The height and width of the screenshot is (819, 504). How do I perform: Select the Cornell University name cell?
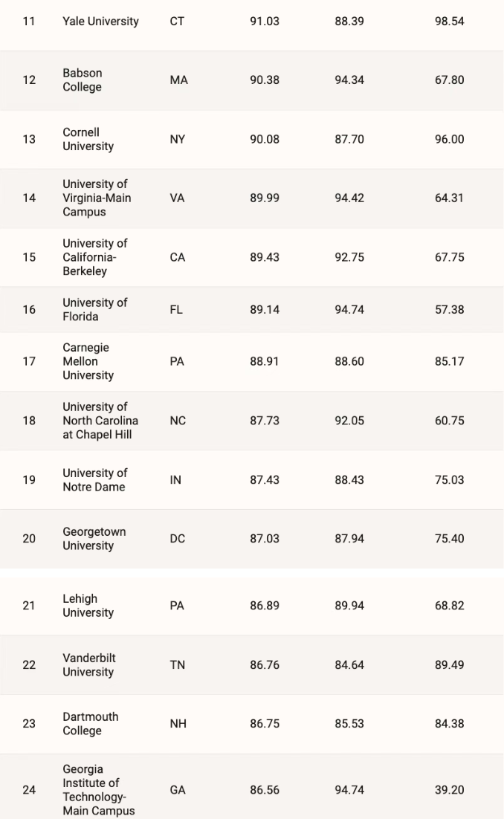click(x=88, y=140)
